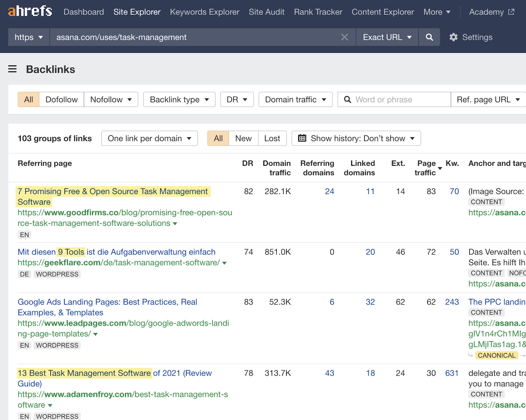The image size is (526, 420).
Task: Click the 43 referring domains link
Action: tap(329, 373)
